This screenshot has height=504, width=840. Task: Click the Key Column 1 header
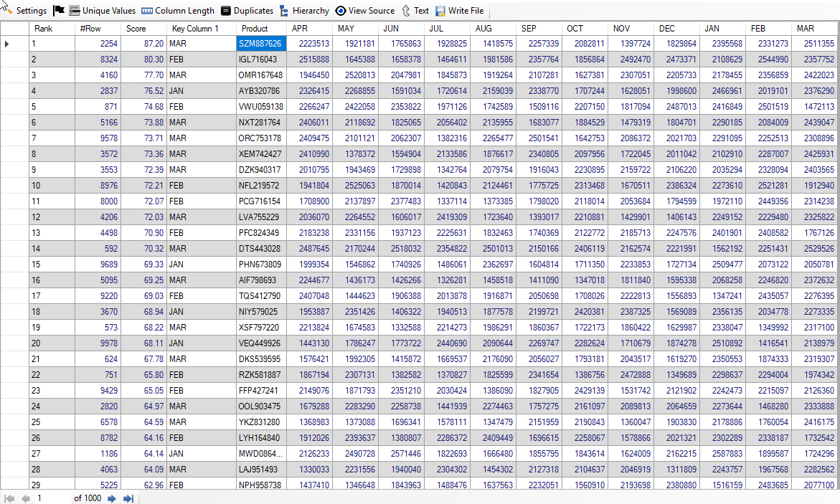pyautogui.click(x=201, y=29)
